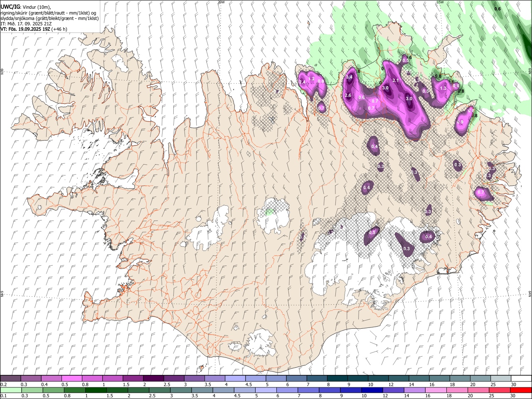Click the '0.1' label under the rain legend
The image size is (532, 399).
3,396
